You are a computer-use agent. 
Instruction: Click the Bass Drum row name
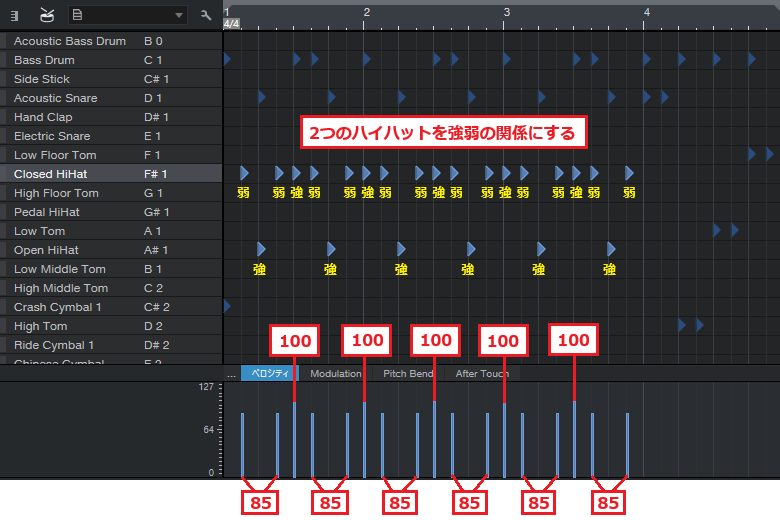click(44, 60)
